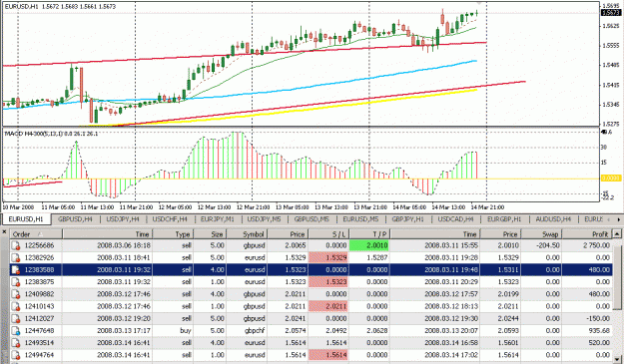
Task: Open the EURGBP,H1 chart tab
Action: pos(504,219)
